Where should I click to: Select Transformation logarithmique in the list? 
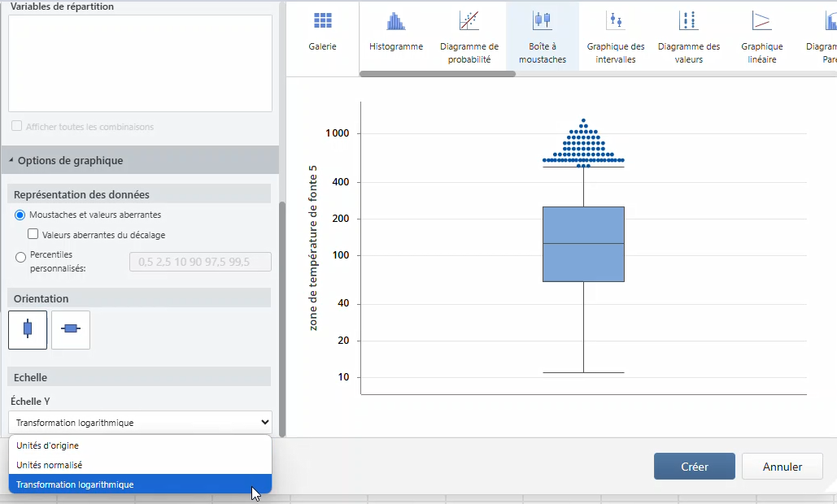tap(75, 484)
